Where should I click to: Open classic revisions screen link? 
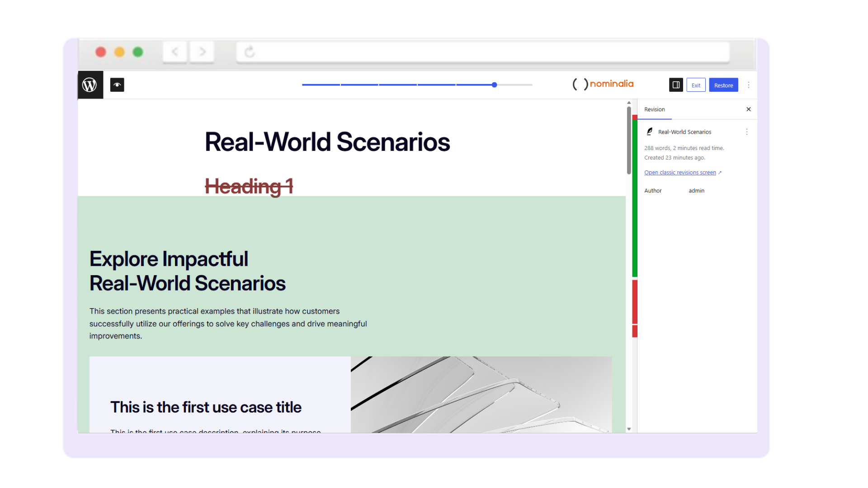pos(680,172)
